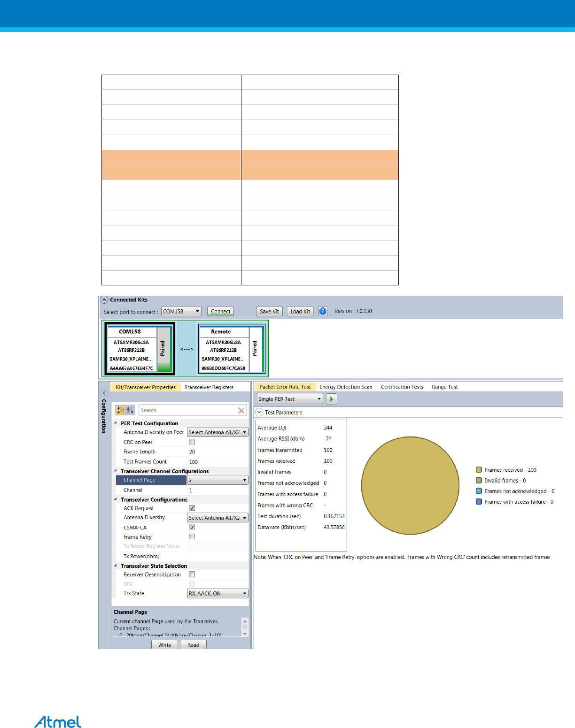Open the Channel Page dropdown

pos(218,480)
